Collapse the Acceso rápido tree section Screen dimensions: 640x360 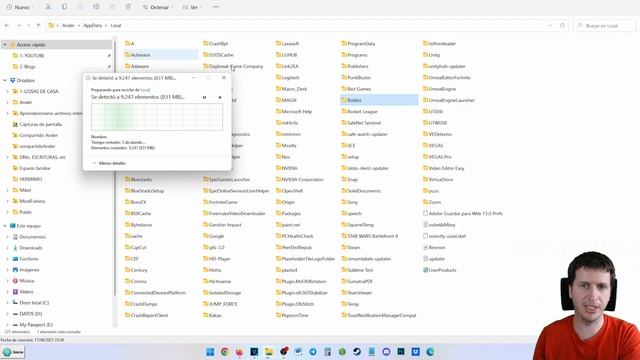[x=4, y=44]
